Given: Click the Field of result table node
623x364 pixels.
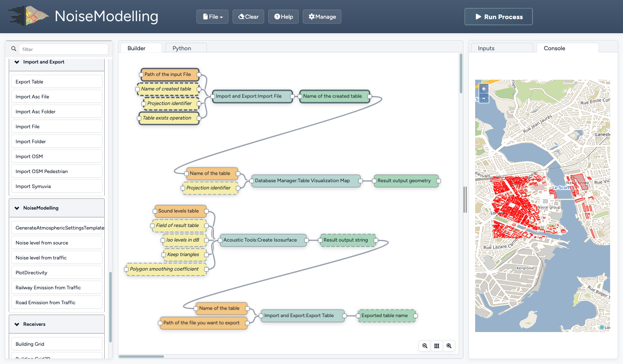Looking at the screenshot, I should 179,226.
